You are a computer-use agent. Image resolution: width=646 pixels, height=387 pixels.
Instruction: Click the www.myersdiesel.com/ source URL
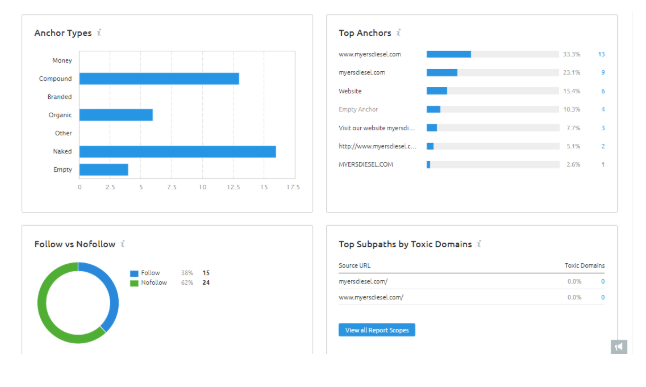tap(371, 297)
